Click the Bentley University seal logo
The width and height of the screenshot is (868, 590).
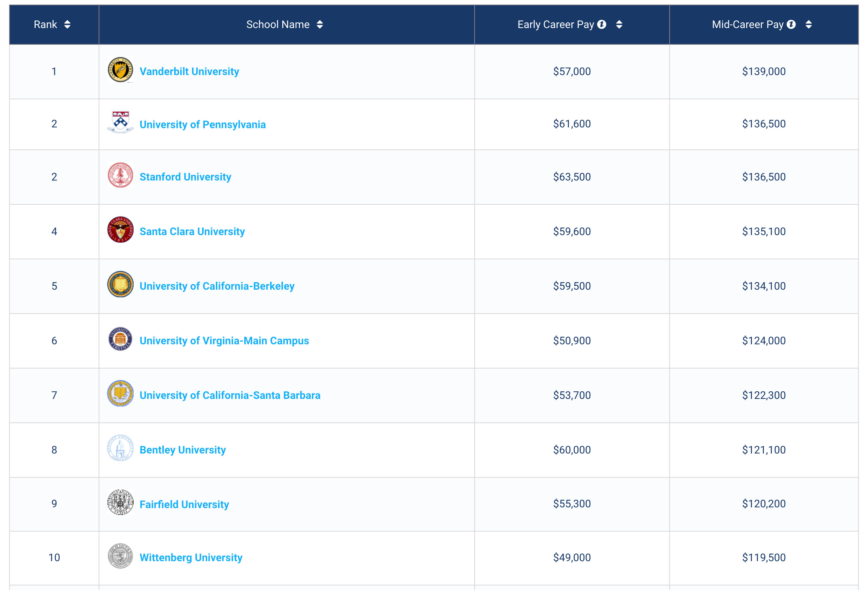pos(120,448)
